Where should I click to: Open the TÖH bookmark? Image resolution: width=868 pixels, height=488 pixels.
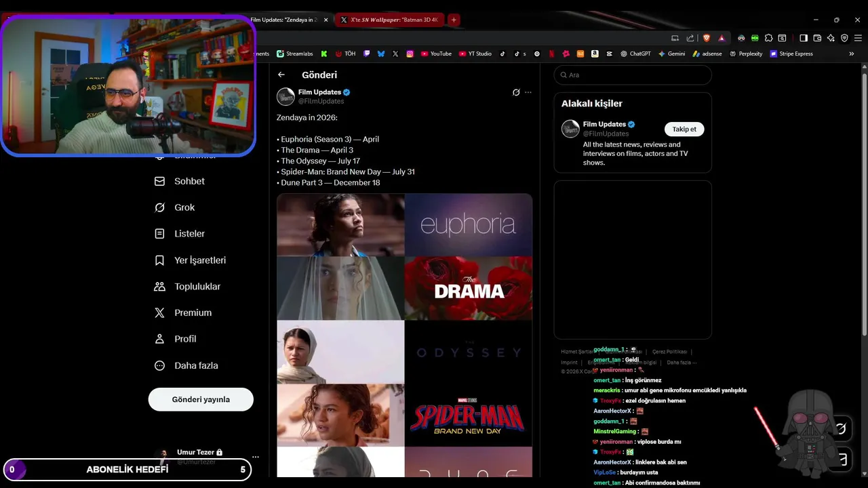coord(346,54)
